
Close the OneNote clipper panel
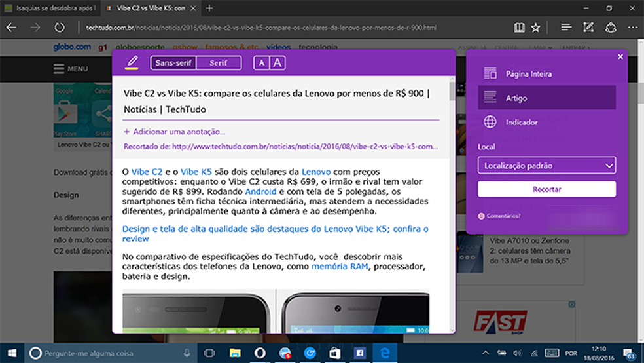coord(620,57)
